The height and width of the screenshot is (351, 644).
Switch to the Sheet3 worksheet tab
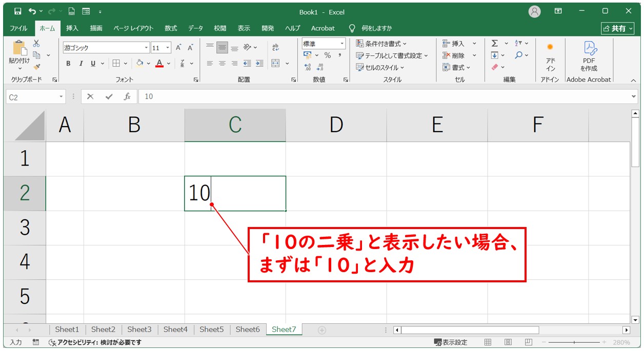(x=139, y=329)
